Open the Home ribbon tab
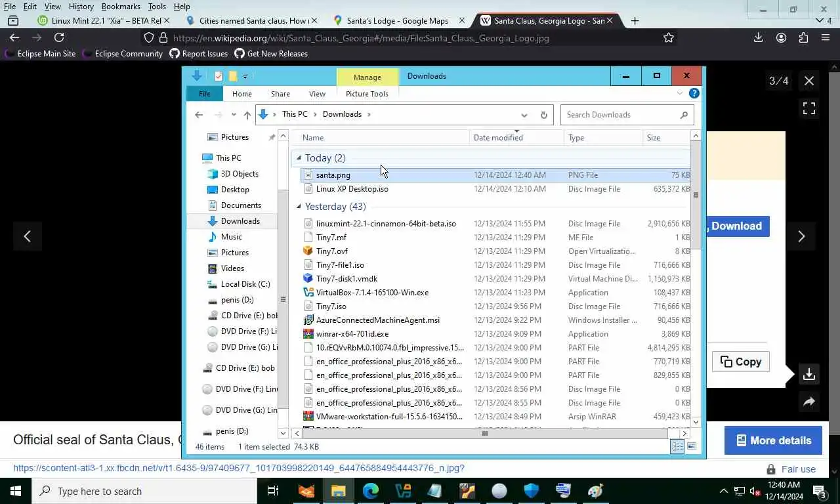Screen dimensions: 840x504 click(x=241, y=94)
